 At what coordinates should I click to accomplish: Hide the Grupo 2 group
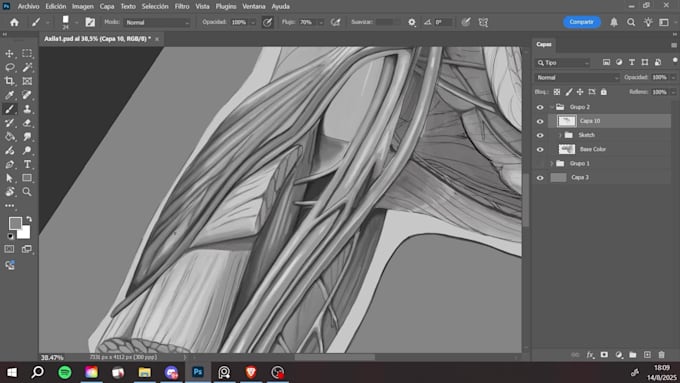[540, 107]
